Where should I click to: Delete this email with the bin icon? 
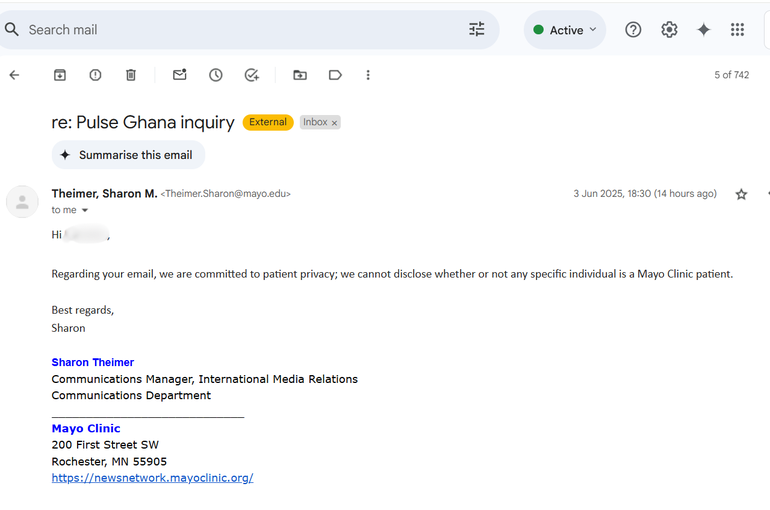pos(131,75)
